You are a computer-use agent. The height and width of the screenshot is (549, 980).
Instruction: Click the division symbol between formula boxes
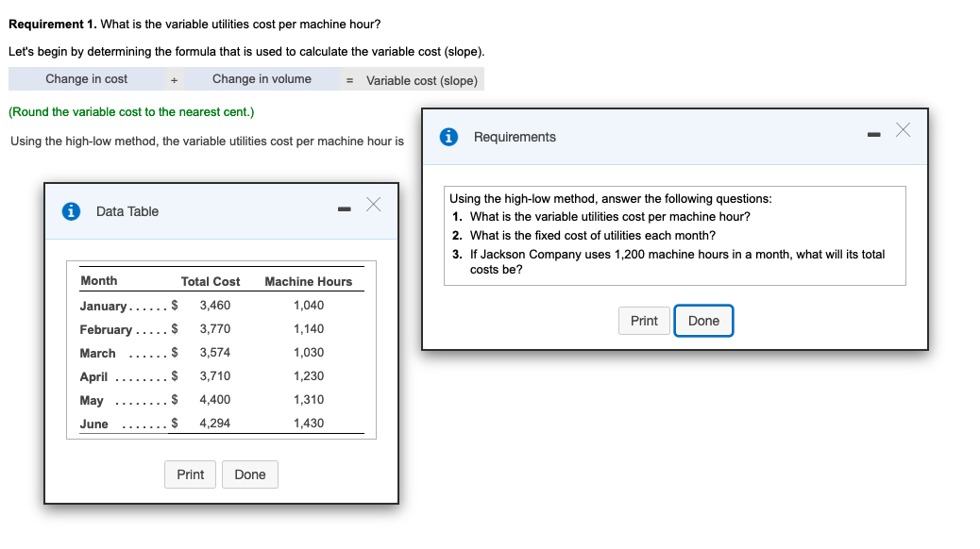point(174,79)
